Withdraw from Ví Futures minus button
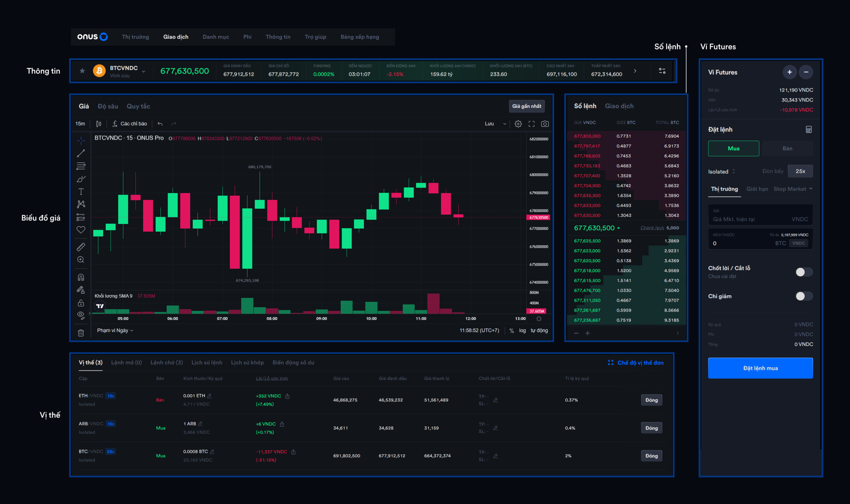The height and width of the screenshot is (504, 850). pos(806,72)
